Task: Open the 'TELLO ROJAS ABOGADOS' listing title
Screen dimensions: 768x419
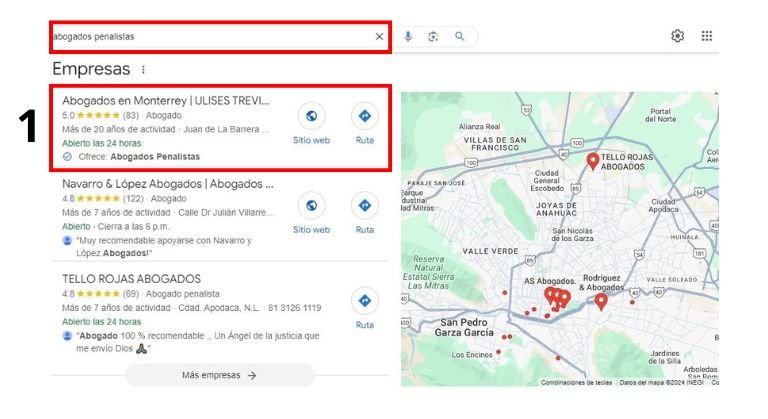Action: (131, 279)
